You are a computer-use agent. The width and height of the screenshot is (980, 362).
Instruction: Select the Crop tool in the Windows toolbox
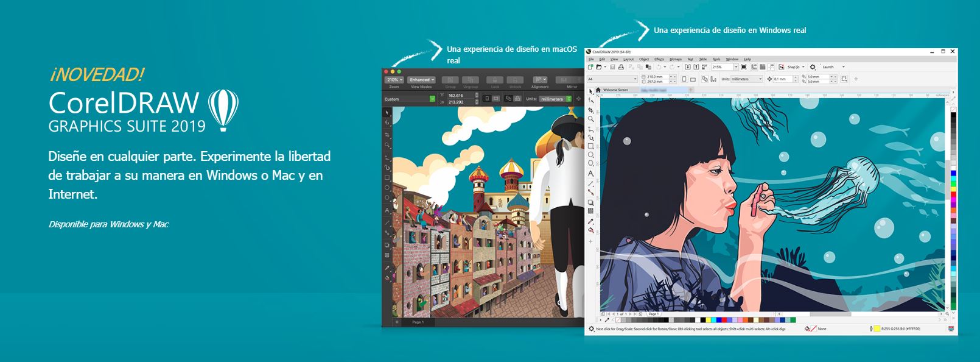tap(590, 110)
